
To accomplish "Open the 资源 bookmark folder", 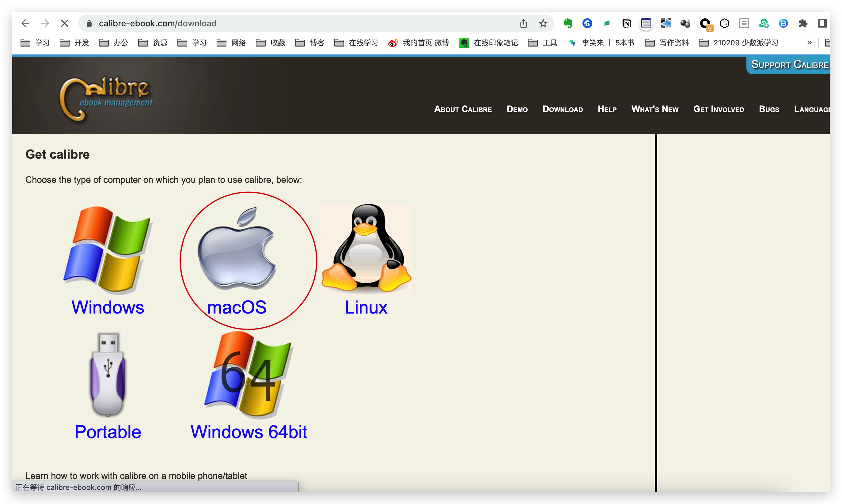I will click(x=153, y=43).
